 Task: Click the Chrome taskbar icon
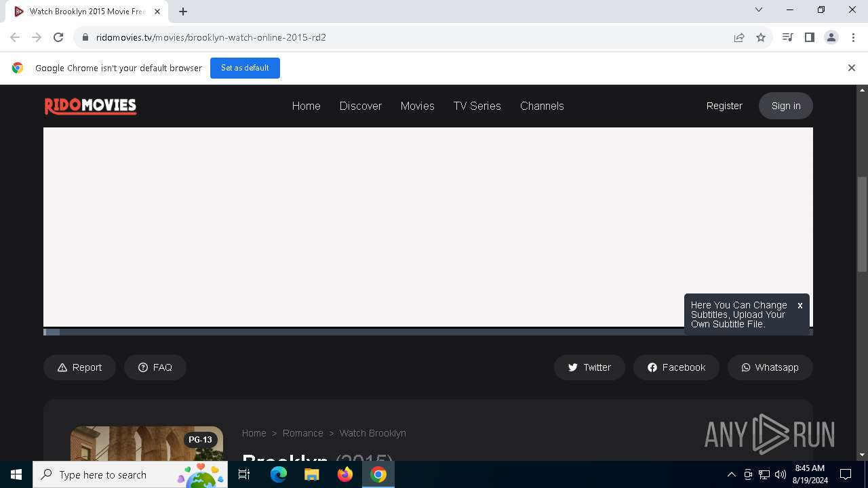point(378,474)
